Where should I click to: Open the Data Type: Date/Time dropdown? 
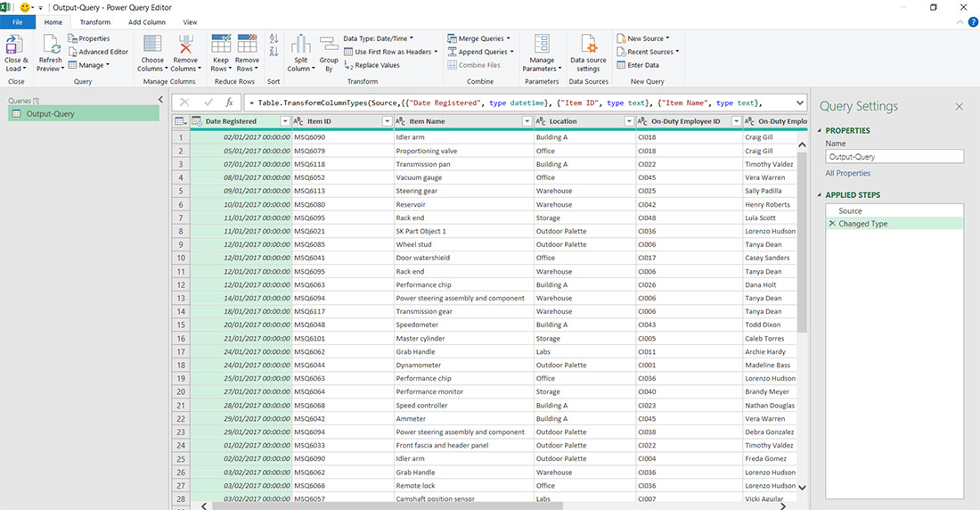(x=379, y=38)
